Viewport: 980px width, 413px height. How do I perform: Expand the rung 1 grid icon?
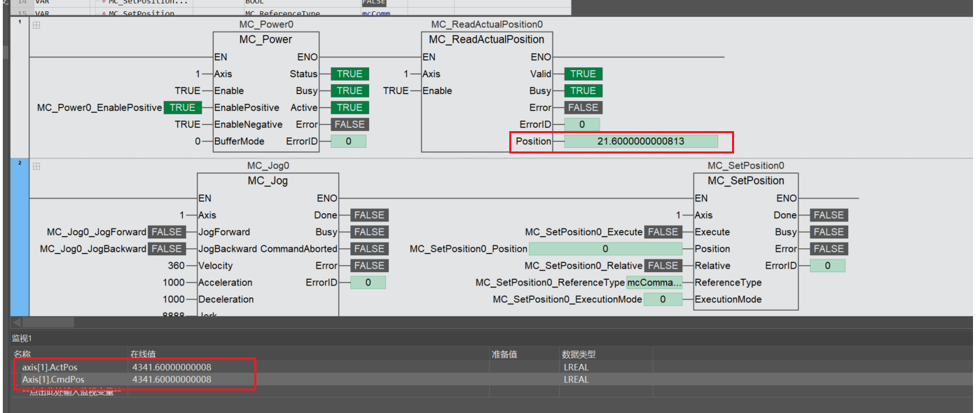(36, 25)
